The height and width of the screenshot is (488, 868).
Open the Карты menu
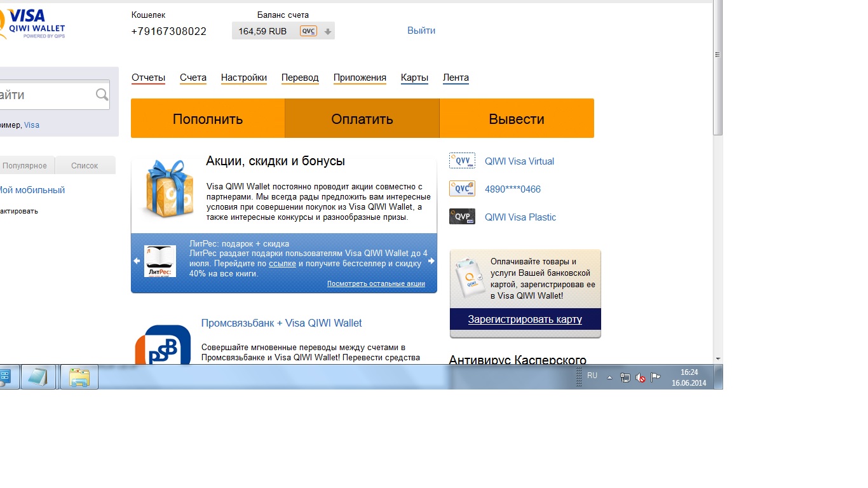[414, 78]
